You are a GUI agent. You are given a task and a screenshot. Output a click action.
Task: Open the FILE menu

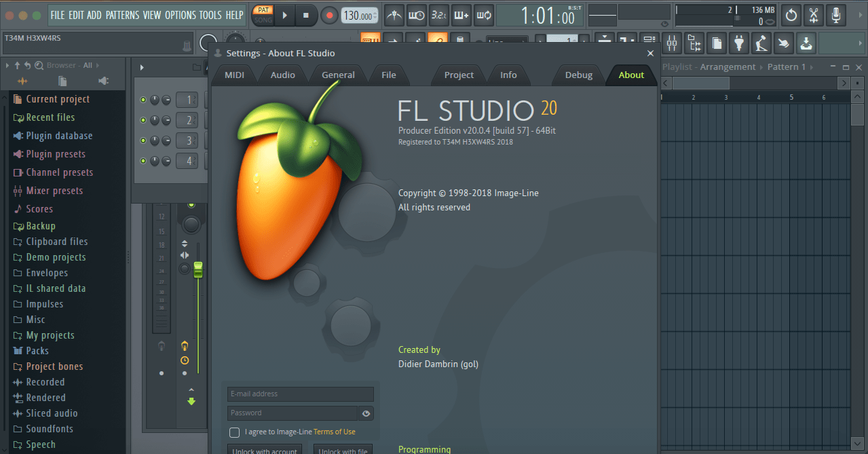(x=58, y=15)
